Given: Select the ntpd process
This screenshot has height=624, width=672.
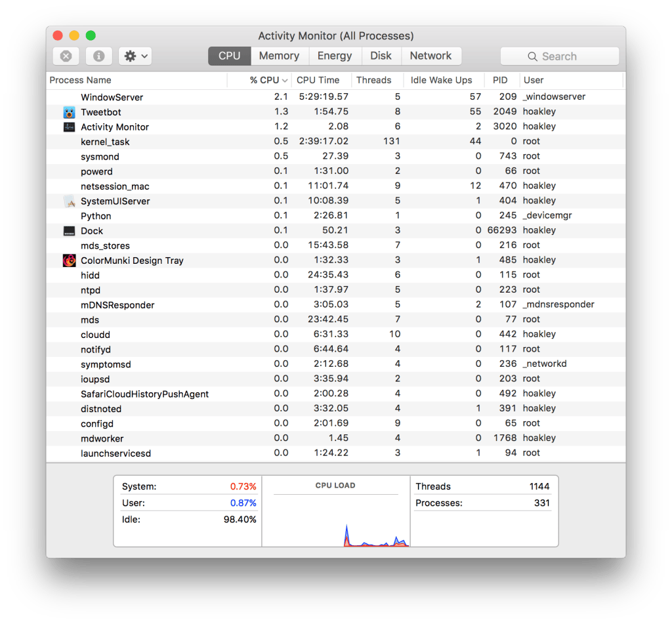Looking at the screenshot, I should pos(336,290).
